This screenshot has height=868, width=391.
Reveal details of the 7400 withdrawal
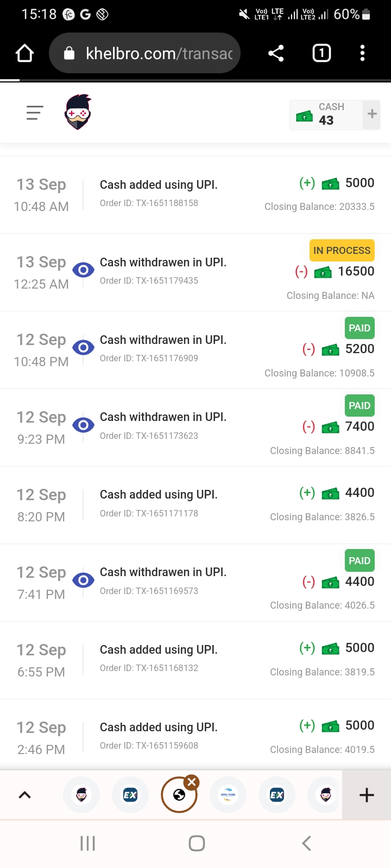83,425
